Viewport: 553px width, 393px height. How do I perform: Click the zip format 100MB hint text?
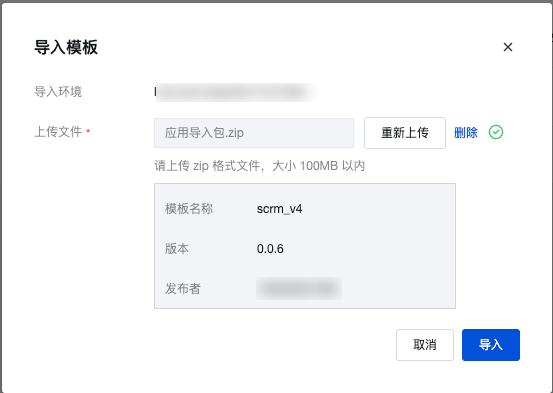tap(259, 165)
